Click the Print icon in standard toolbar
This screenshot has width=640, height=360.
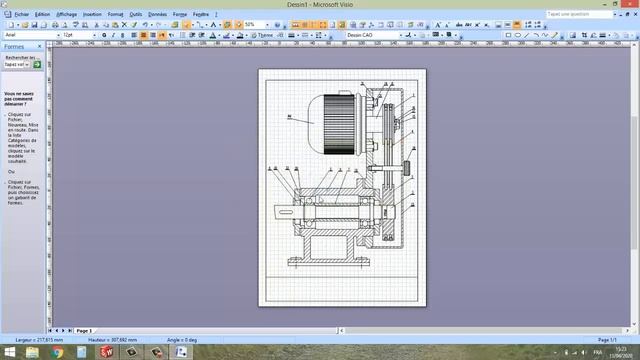55,25
